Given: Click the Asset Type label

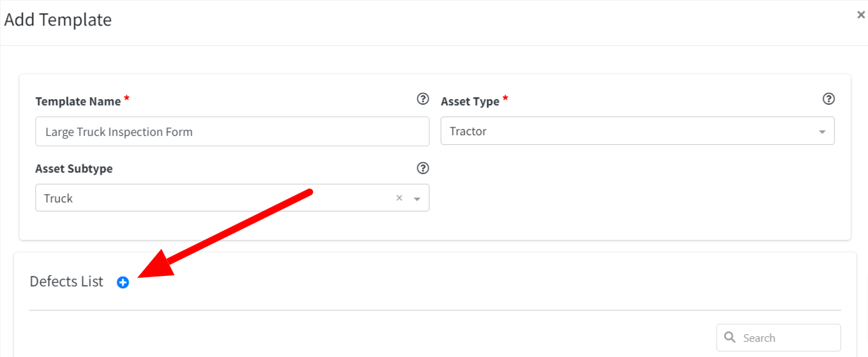Looking at the screenshot, I should pos(470,101).
